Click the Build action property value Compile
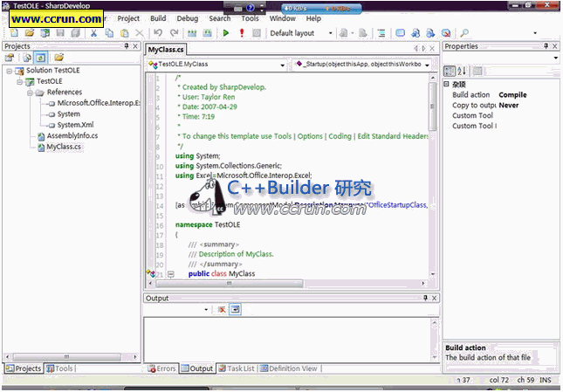Screen dimensions: 563x392 click(x=512, y=95)
